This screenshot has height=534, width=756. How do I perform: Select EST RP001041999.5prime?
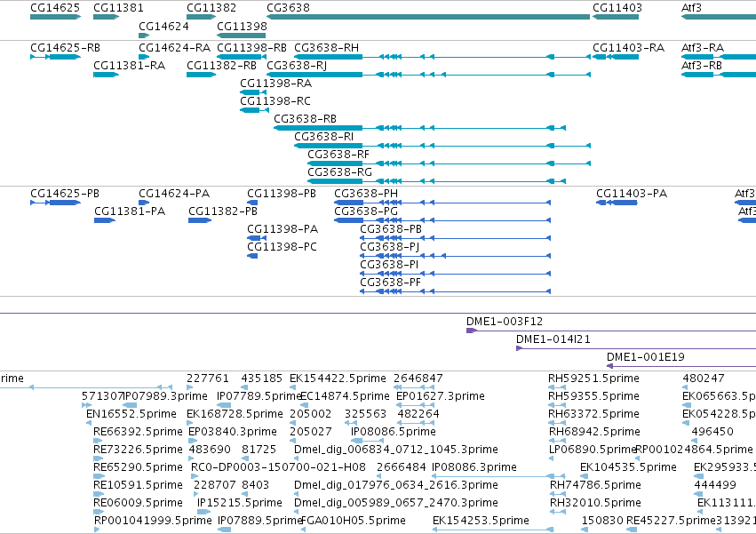[153, 521]
